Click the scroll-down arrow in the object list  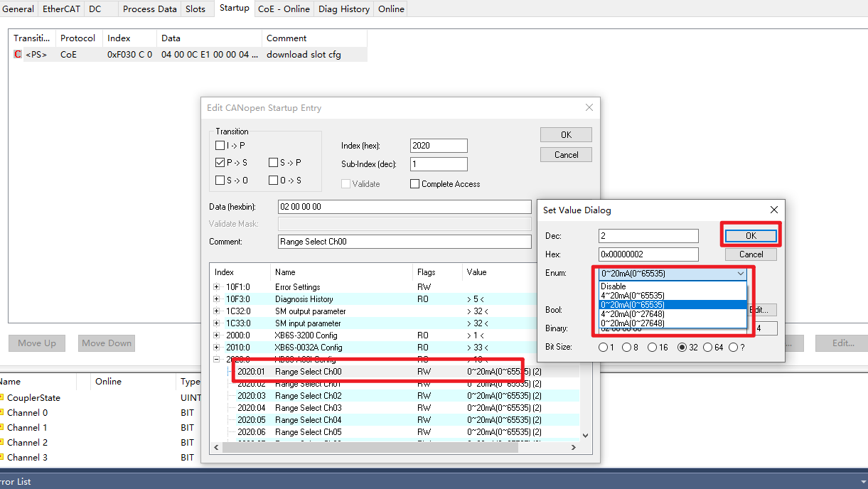[585, 435]
